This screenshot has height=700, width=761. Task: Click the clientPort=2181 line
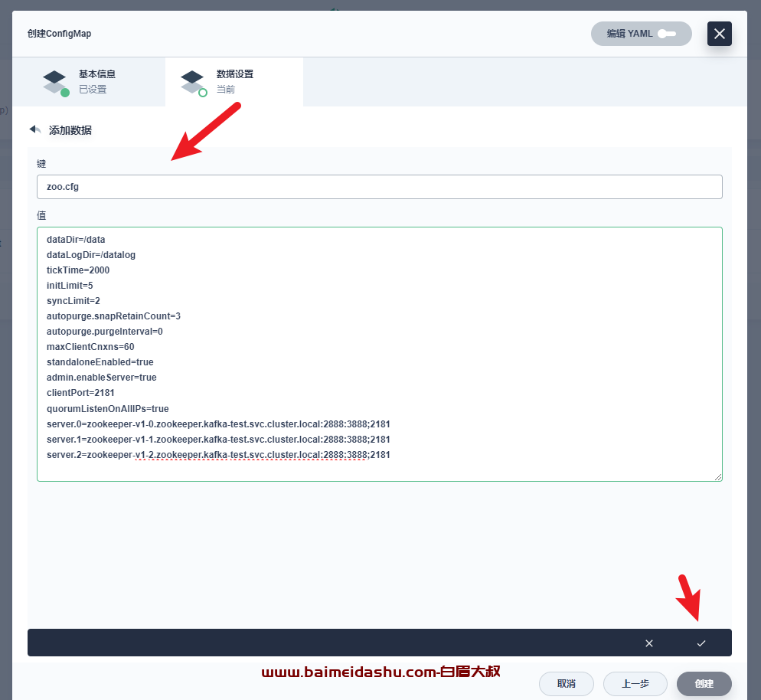click(80, 393)
